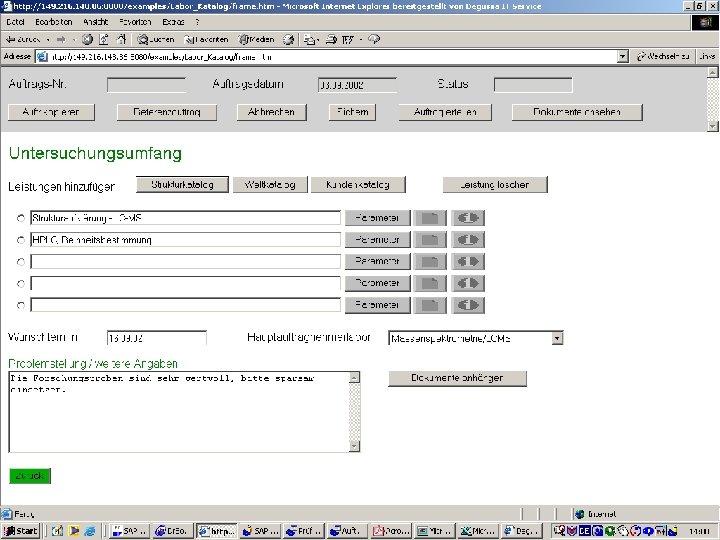Click the Dokumente anhängen button

[x=457, y=378]
